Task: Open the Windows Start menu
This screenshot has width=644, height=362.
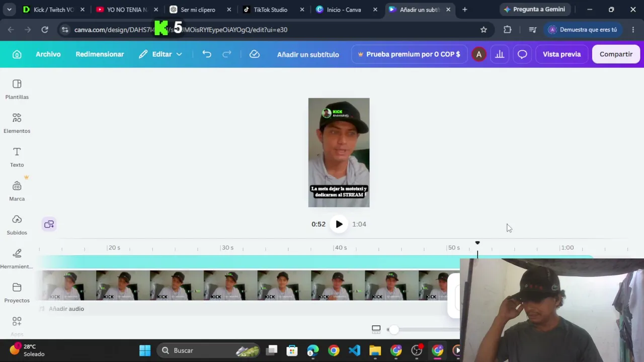Action: [145, 350]
